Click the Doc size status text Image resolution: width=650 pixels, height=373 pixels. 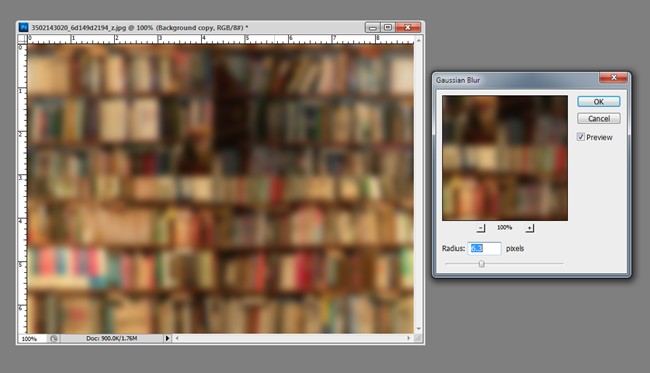pyautogui.click(x=112, y=338)
